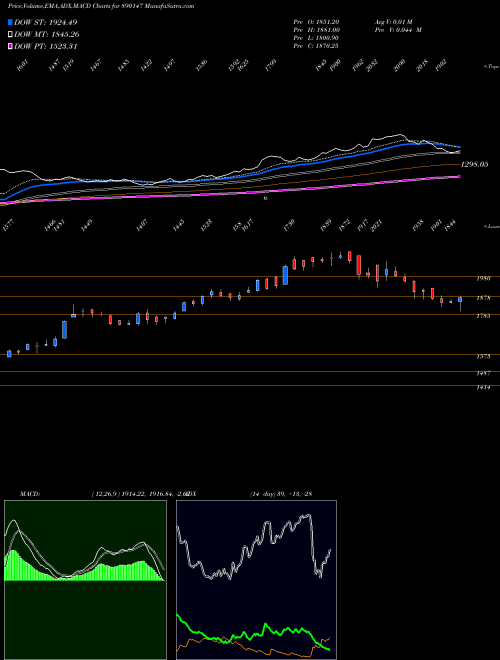Screen dimensions: 500x660
Task: Click inside the ADX indicator chart
Action: [256, 579]
